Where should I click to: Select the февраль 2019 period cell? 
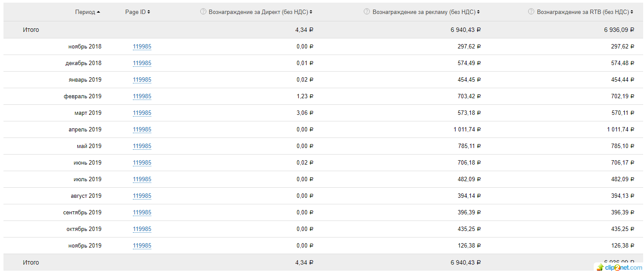coord(83,96)
